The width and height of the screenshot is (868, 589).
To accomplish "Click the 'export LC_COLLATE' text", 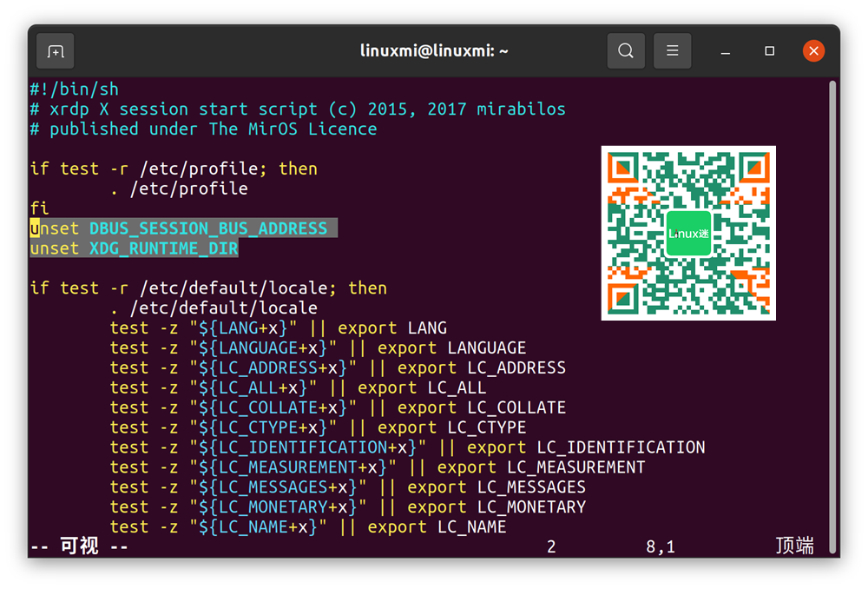I will tap(482, 407).
